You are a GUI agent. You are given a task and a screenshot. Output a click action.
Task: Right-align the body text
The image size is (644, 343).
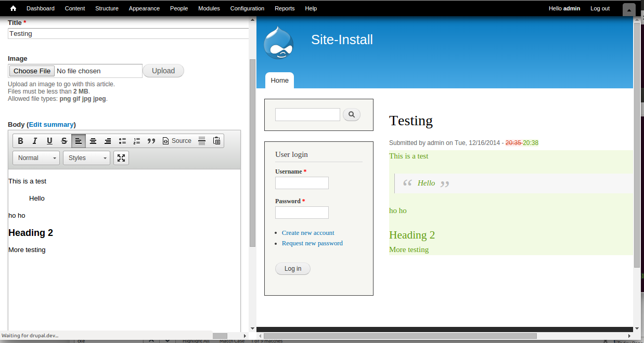coord(108,141)
